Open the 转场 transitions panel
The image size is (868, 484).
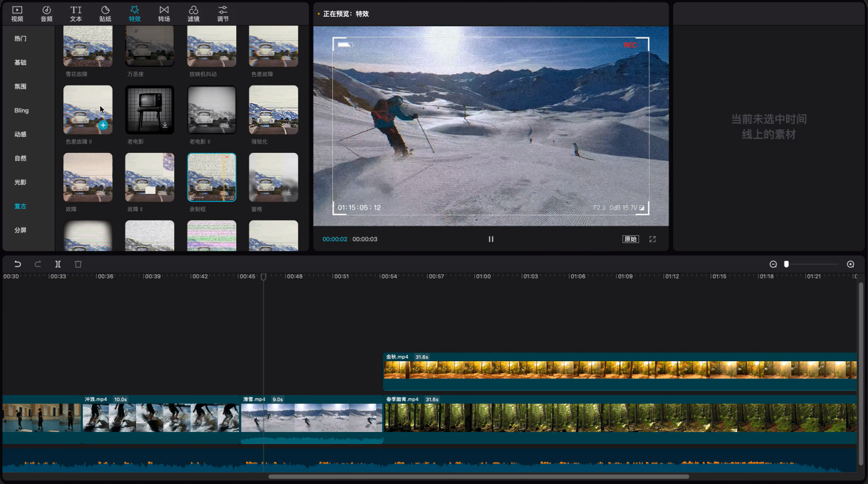(x=164, y=13)
